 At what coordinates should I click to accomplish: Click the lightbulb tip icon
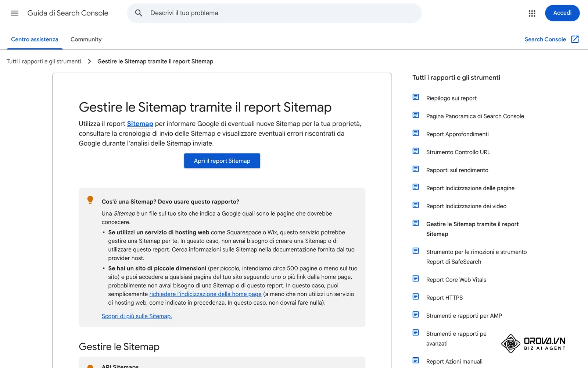pos(90,200)
